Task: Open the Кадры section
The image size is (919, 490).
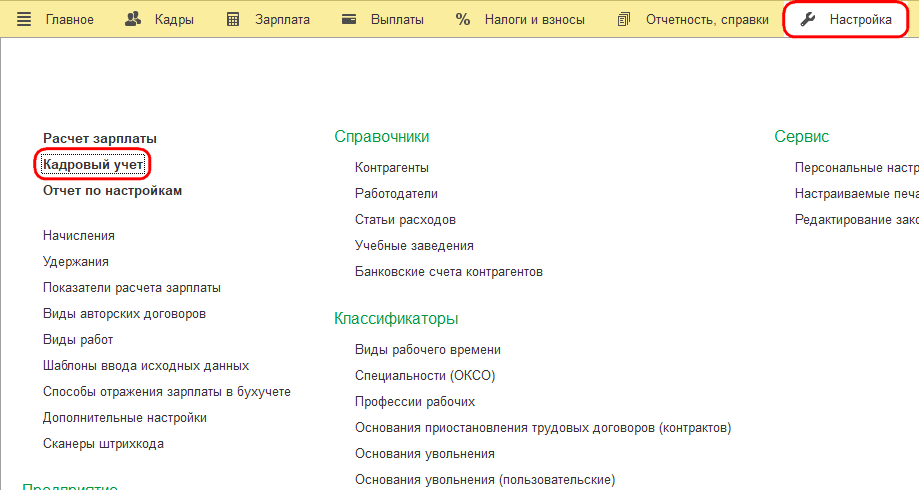Action: (174, 19)
